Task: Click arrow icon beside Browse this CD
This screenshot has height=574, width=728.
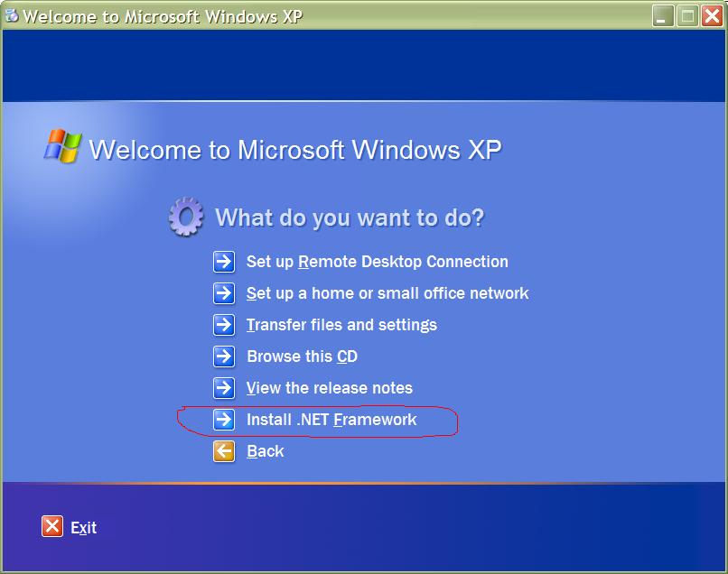Action: coord(224,356)
